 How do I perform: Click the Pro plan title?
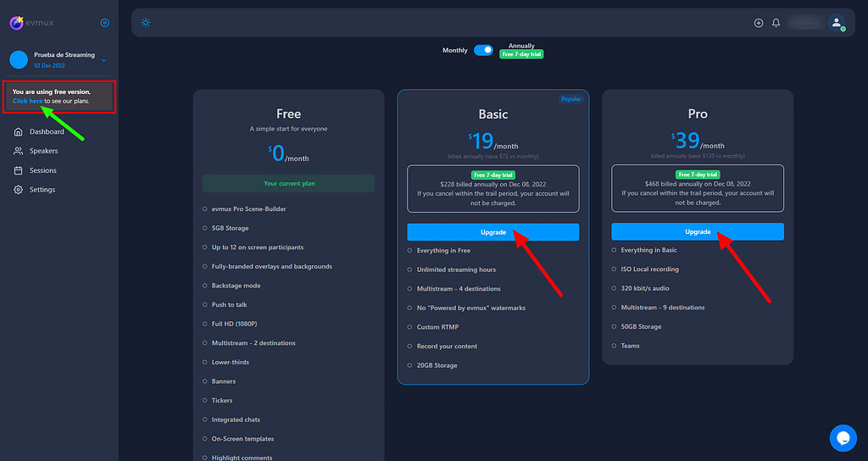pos(698,114)
